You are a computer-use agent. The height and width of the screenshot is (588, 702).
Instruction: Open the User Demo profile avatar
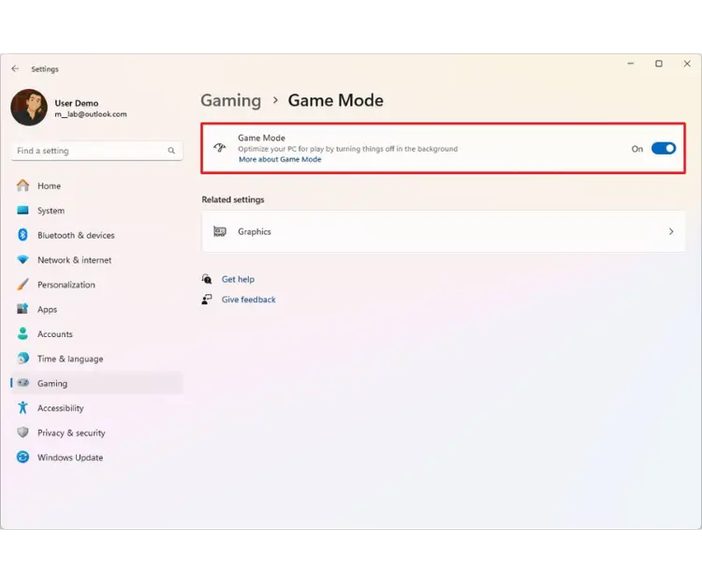pyautogui.click(x=29, y=108)
